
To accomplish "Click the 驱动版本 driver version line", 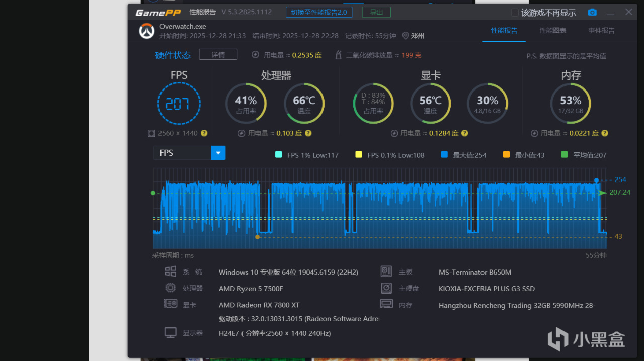I will click(x=299, y=319).
